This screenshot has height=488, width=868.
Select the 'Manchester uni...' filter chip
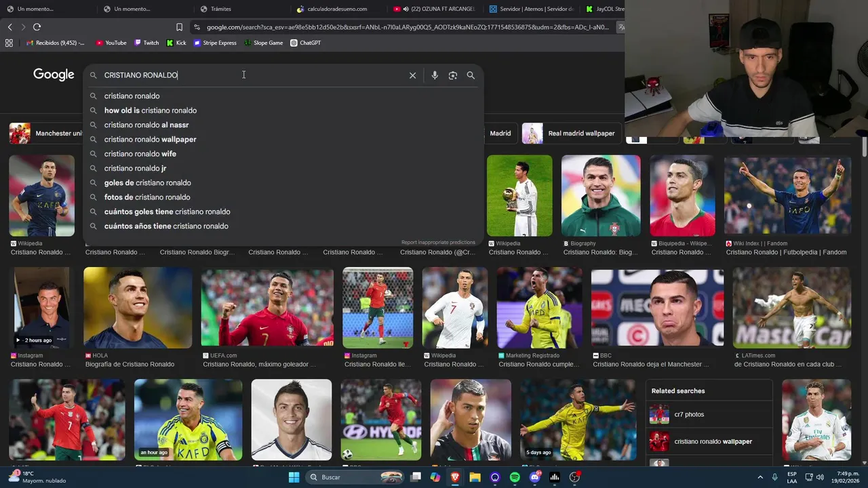45,134
